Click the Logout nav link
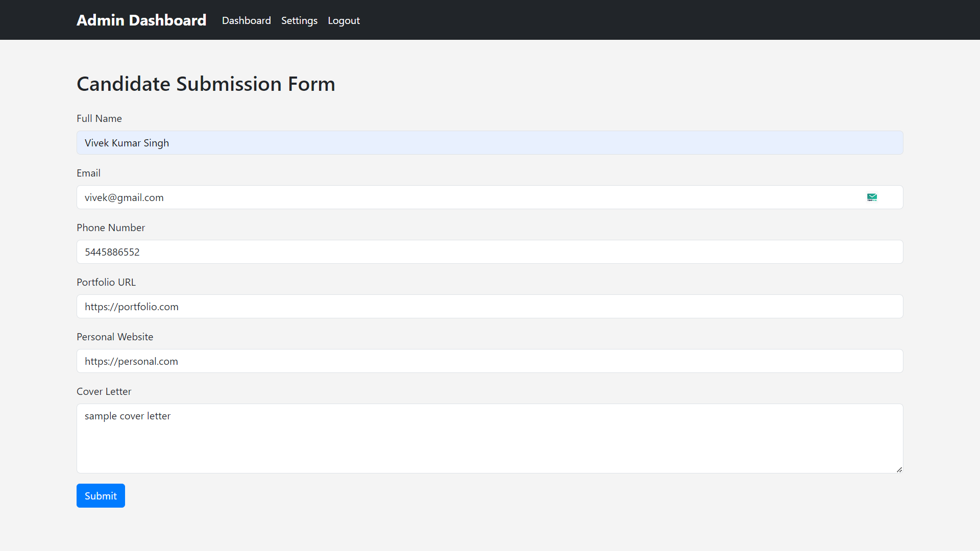The height and width of the screenshot is (551, 980). click(344, 20)
